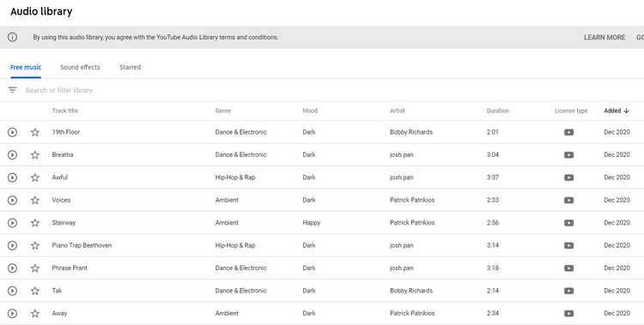Screen dimensions: 644x325
Task: Star the track Tak
Action: tap(35, 291)
